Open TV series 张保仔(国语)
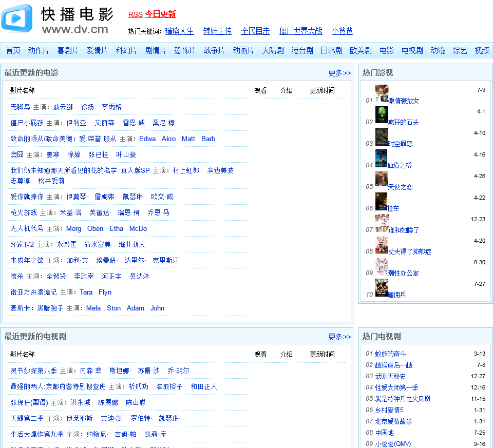Screen dimensions: 493x448 click(x=29, y=402)
